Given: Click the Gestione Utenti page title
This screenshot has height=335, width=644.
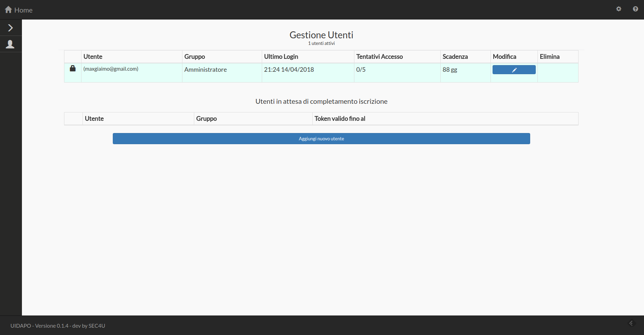Looking at the screenshot, I should click(x=321, y=35).
